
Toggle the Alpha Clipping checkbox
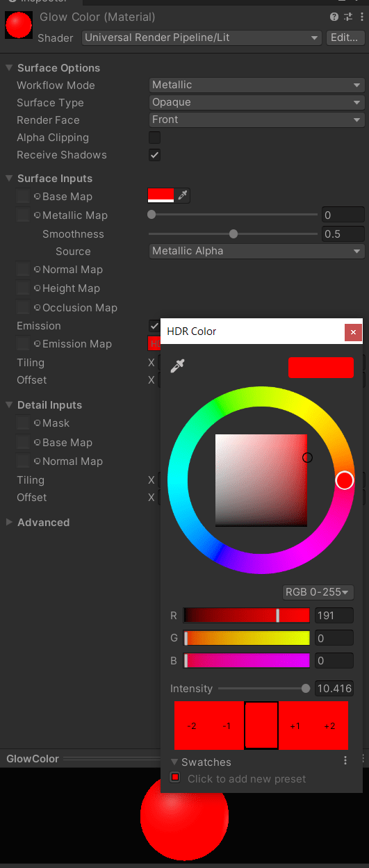[x=155, y=138]
